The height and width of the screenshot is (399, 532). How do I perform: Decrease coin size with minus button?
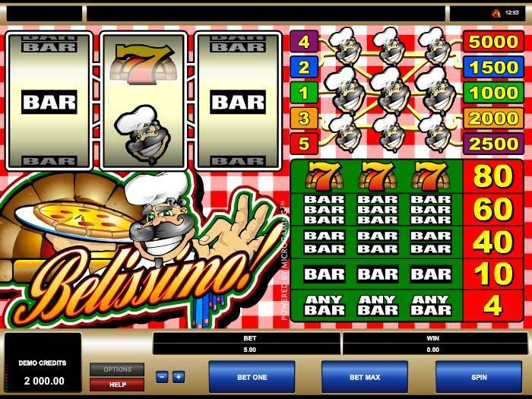click(x=162, y=377)
